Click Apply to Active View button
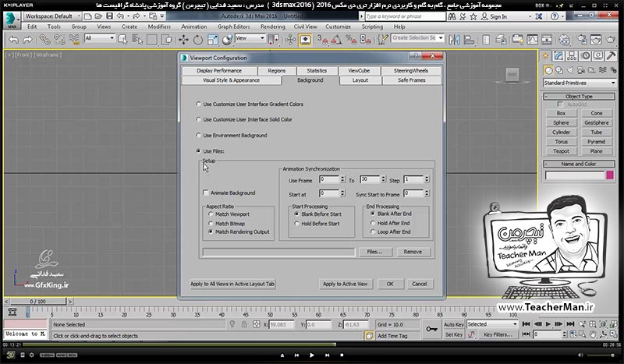The height and width of the screenshot is (364, 624). [345, 284]
